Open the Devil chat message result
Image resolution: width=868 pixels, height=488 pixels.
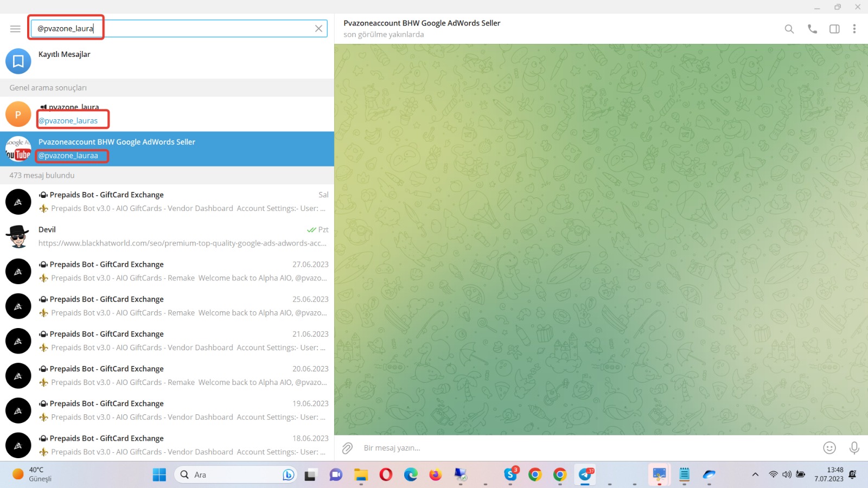167,236
